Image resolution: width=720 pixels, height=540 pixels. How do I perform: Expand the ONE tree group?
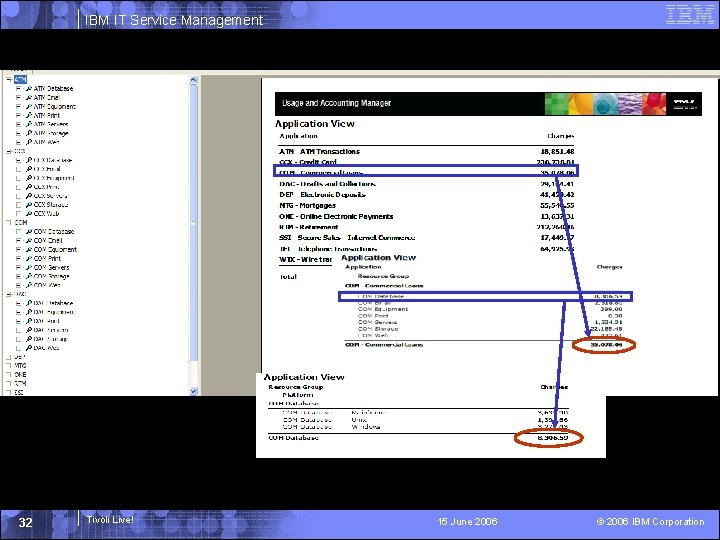[9, 375]
